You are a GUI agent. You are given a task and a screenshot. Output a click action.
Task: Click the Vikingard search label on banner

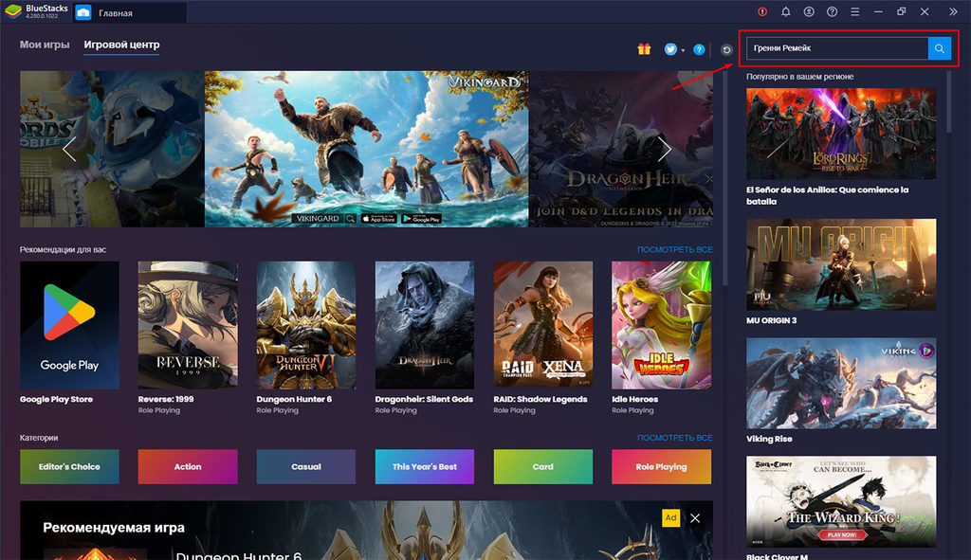(x=324, y=219)
